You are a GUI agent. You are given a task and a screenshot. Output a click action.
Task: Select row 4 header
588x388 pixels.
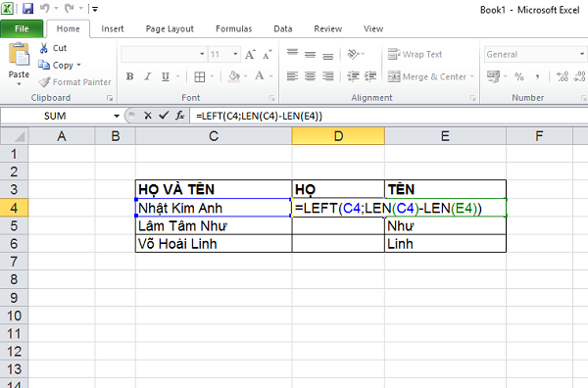point(14,208)
